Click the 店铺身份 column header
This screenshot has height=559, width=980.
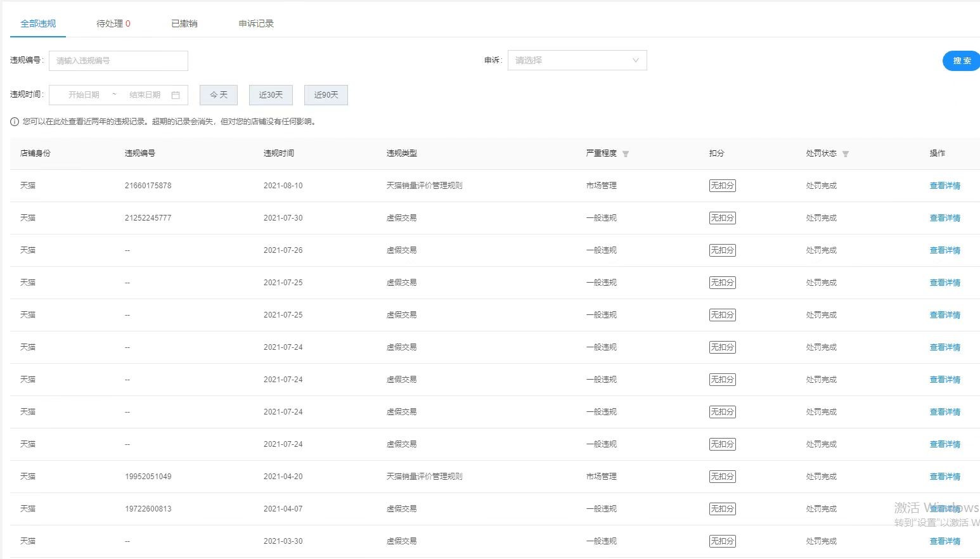[x=35, y=153]
